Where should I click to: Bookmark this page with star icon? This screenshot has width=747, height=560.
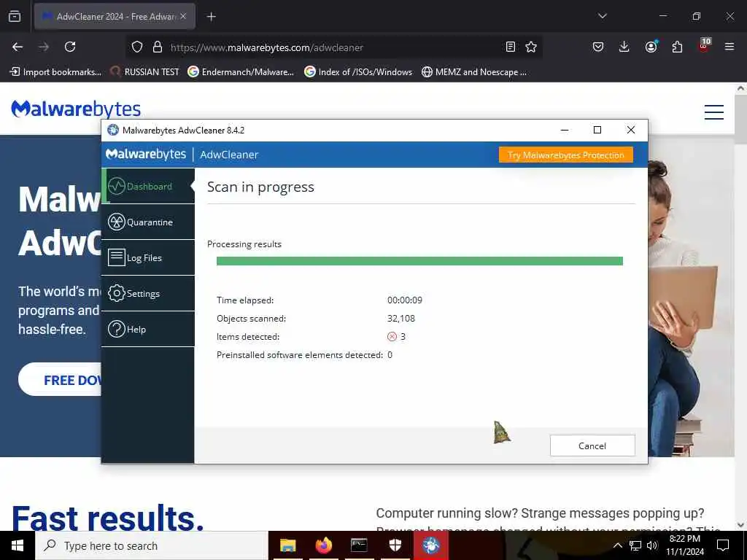[531, 47]
